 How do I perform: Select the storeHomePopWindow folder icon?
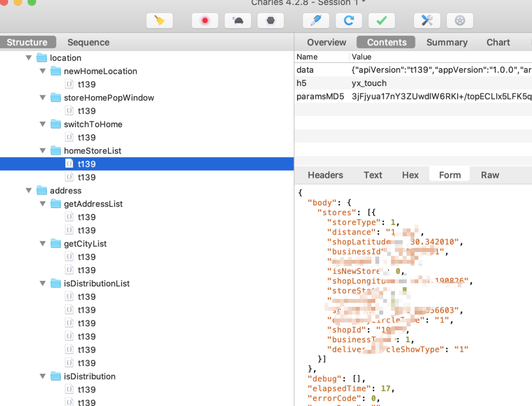[56, 98]
